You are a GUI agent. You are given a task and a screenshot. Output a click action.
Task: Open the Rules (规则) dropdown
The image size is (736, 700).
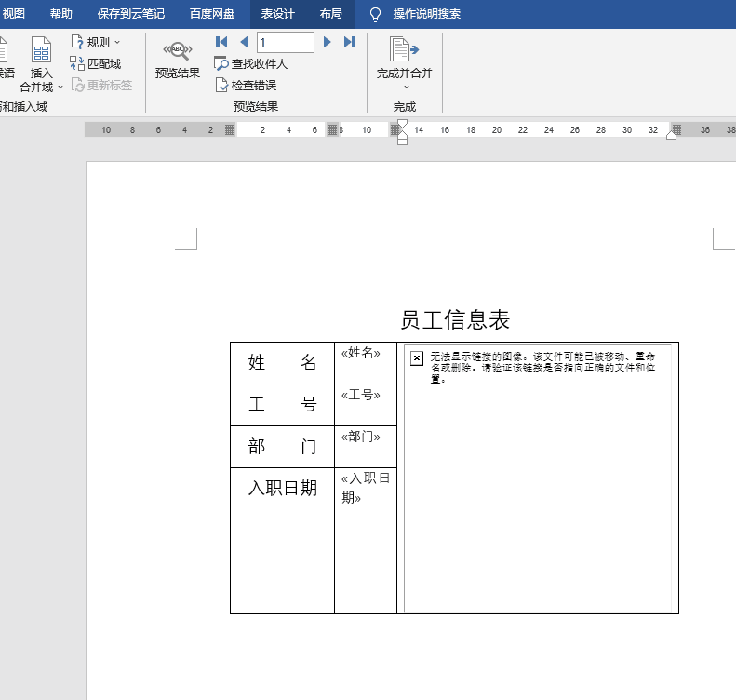pyautogui.click(x=96, y=42)
